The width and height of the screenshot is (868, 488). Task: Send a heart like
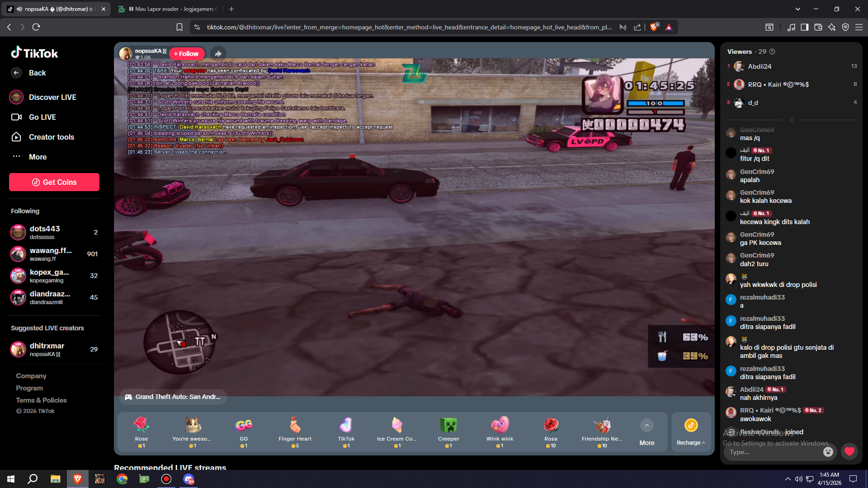(849, 451)
